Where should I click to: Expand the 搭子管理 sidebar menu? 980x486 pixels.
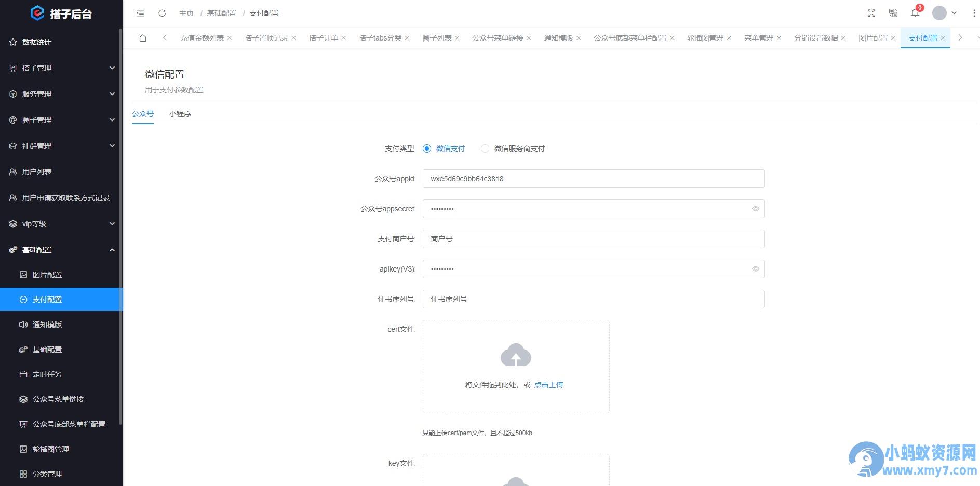(61, 68)
